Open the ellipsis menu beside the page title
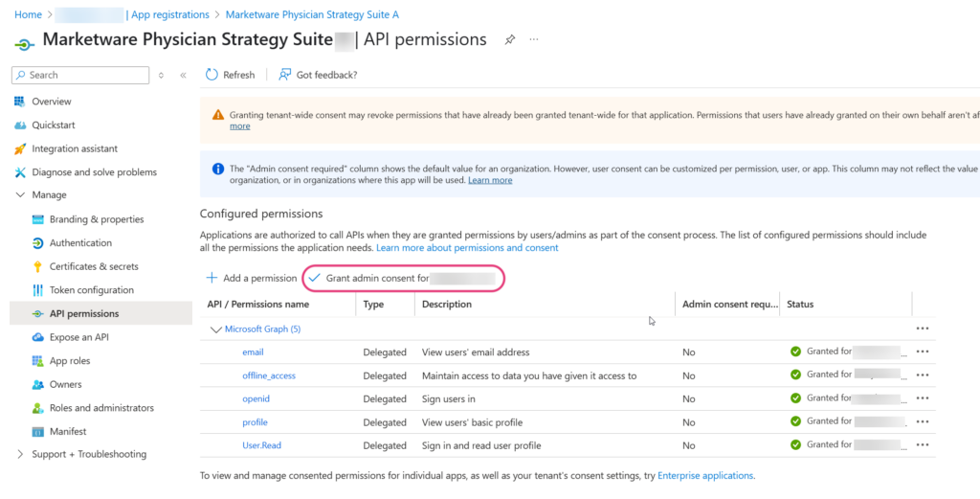Image resolution: width=980 pixels, height=499 pixels. 534,39
